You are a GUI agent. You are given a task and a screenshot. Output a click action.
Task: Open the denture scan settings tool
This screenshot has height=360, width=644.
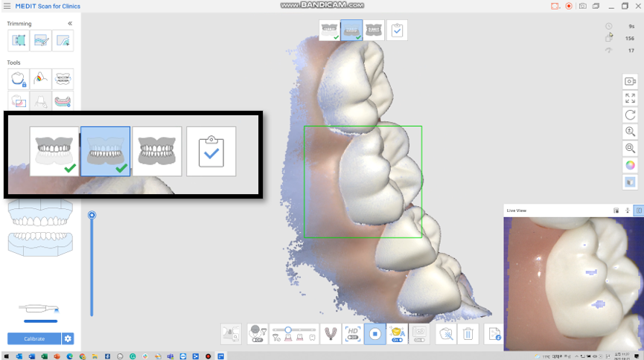63,101
